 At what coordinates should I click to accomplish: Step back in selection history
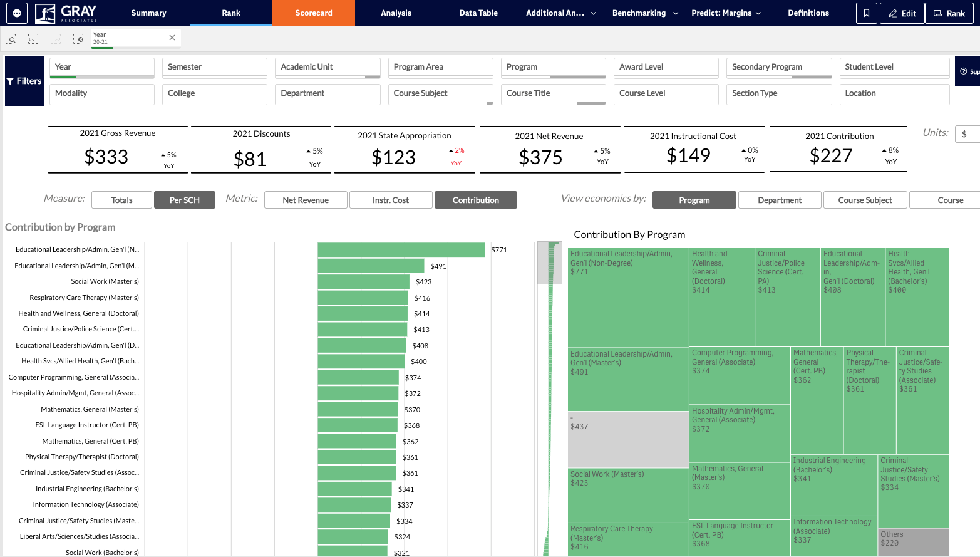(33, 39)
